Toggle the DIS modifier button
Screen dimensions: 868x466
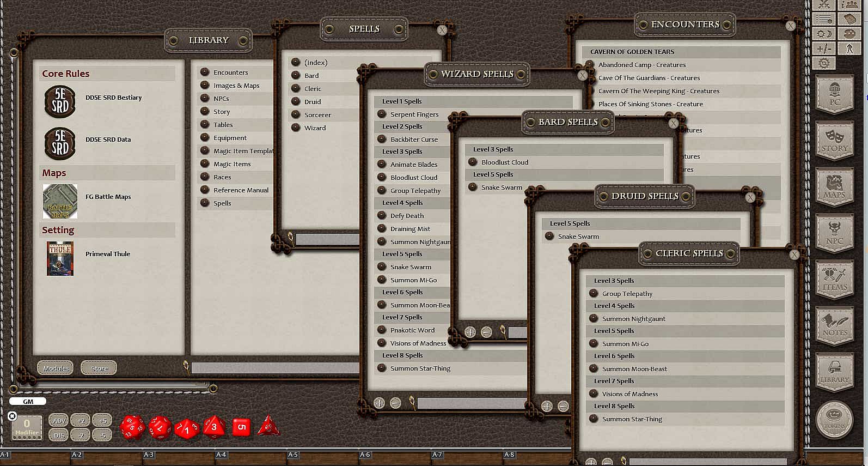coord(59,435)
